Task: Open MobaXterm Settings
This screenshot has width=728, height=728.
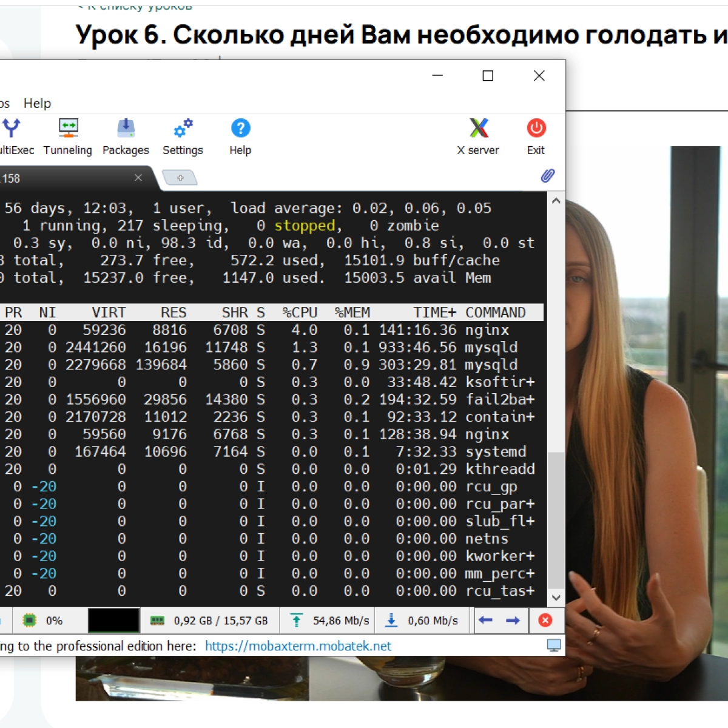Action: pyautogui.click(x=183, y=136)
